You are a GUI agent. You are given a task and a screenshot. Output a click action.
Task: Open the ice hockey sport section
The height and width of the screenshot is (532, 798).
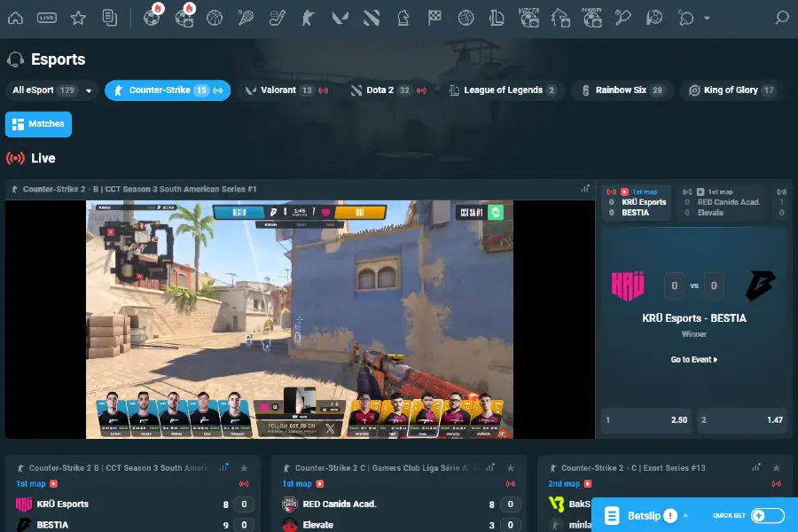pos(277,18)
